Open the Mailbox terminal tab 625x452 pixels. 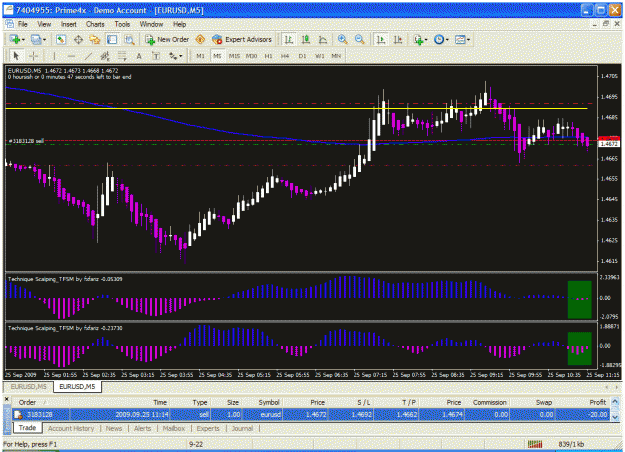pyautogui.click(x=174, y=428)
